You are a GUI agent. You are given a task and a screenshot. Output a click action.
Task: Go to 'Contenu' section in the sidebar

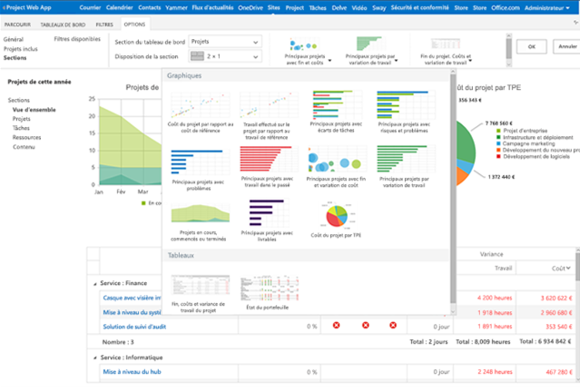point(24,147)
